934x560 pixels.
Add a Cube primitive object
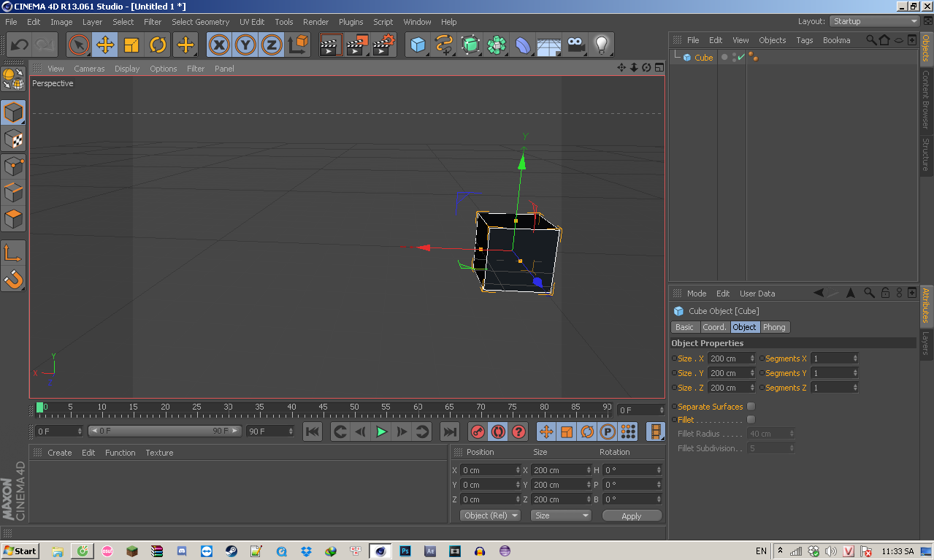coord(417,45)
